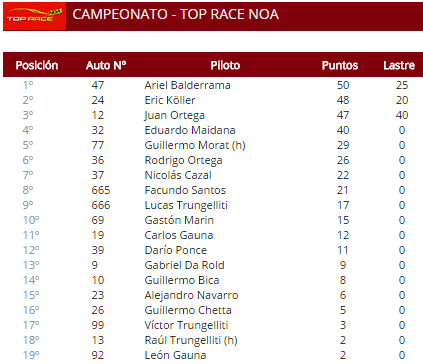Screen dimensions: 423x364
Task: Click Eduardo Maidana's name
Action: coord(190,130)
